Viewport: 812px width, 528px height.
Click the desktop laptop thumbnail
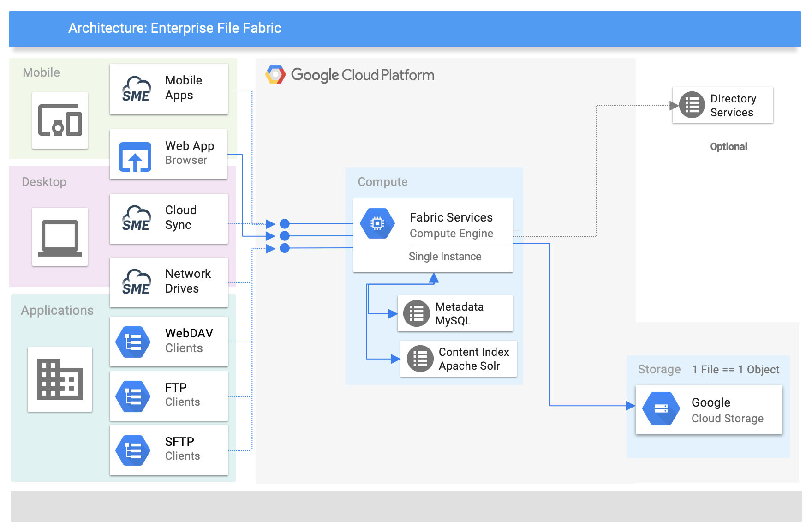[60, 237]
